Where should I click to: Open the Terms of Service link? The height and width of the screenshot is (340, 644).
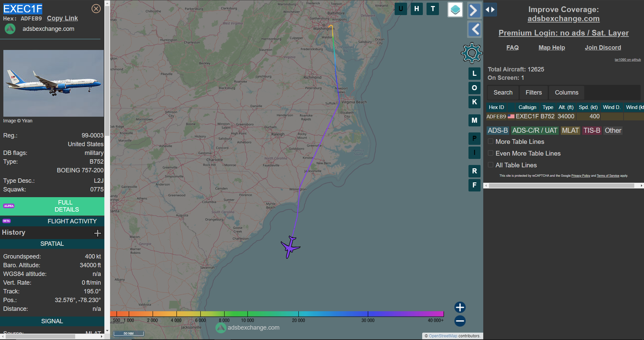coord(608,176)
